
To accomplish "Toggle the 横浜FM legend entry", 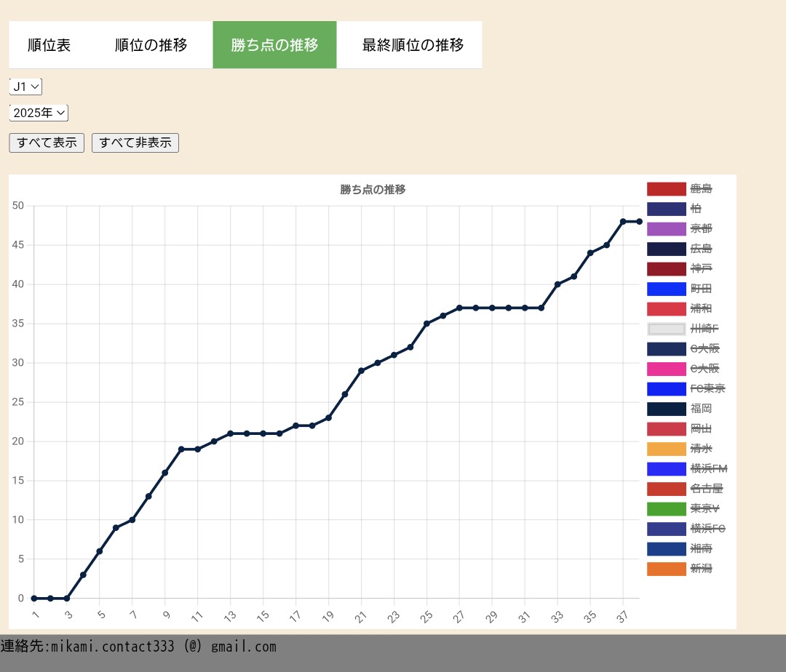I will (x=708, y=468).
